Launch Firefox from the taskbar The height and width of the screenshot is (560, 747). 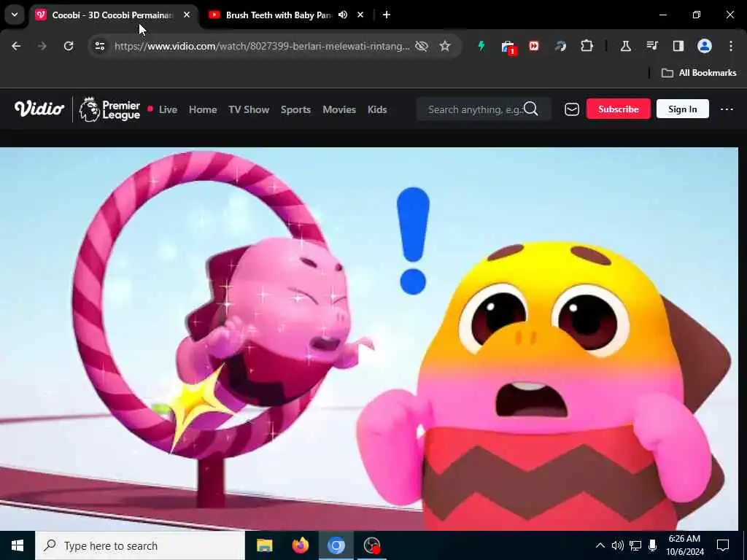point(300,545)
